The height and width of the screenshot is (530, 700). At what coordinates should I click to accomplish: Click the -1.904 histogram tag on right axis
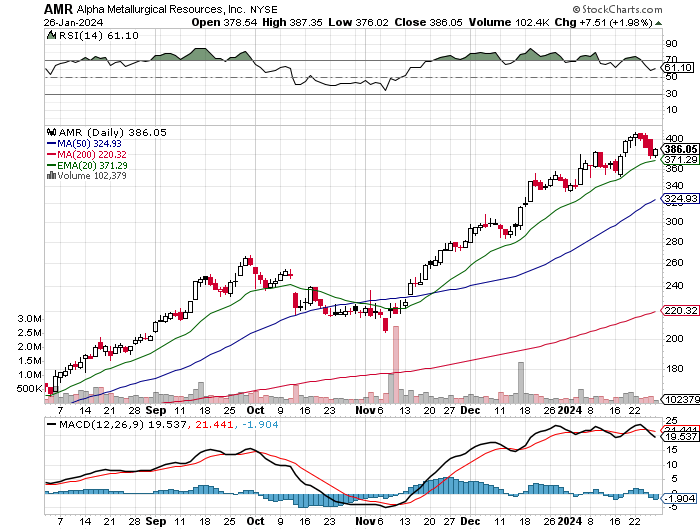click(x=680, y=498)
